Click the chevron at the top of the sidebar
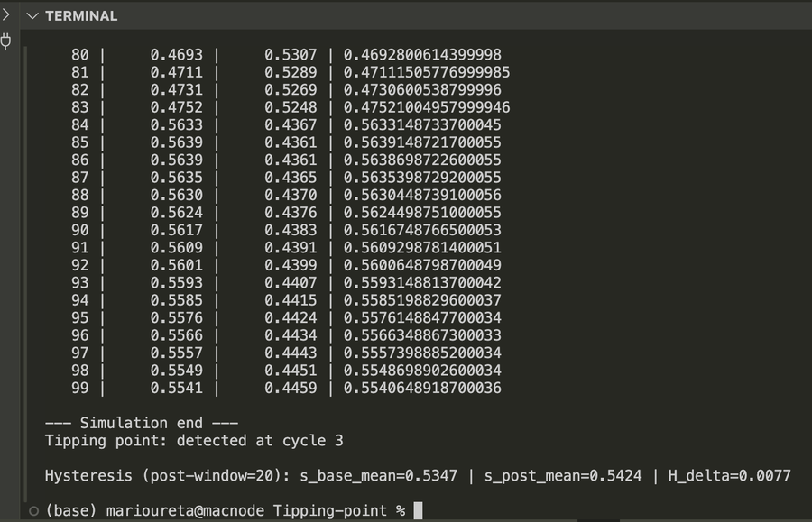Viewport: 812px width, 522px height. click(x=6, y=14)
